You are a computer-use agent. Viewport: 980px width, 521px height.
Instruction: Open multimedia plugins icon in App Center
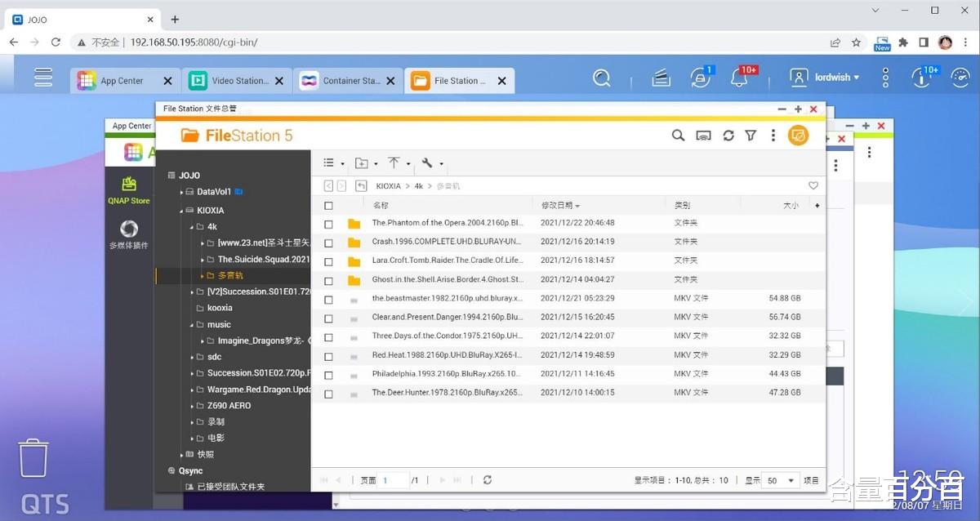(x=129, y=235)
